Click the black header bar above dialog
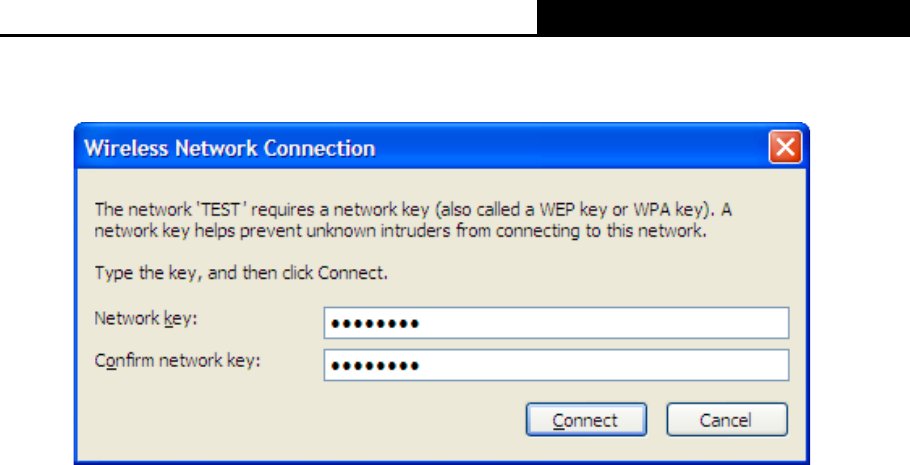910x465 pixels. point(723,17)
